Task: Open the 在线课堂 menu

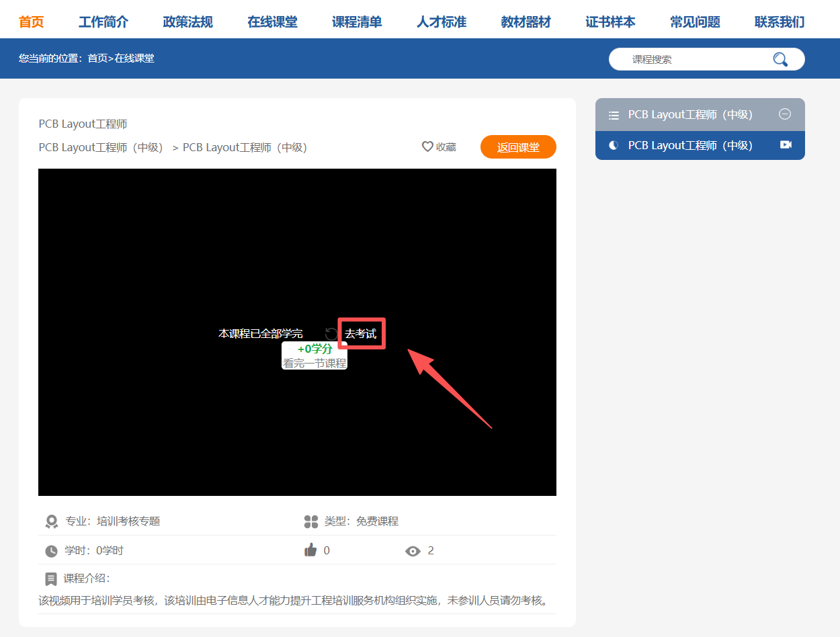Action: [272, 22]
